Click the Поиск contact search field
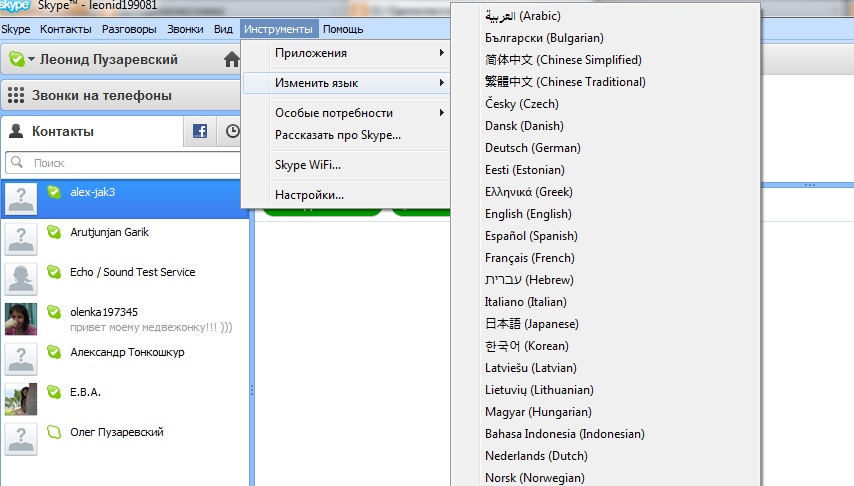Screen dimensions: 854x486 (x=123, y=162)
